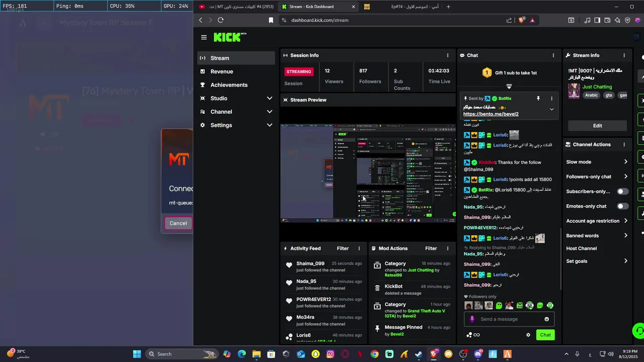Bookmark this page in the address bar
This screenshot has height=362, width=644.
(271, 20)
